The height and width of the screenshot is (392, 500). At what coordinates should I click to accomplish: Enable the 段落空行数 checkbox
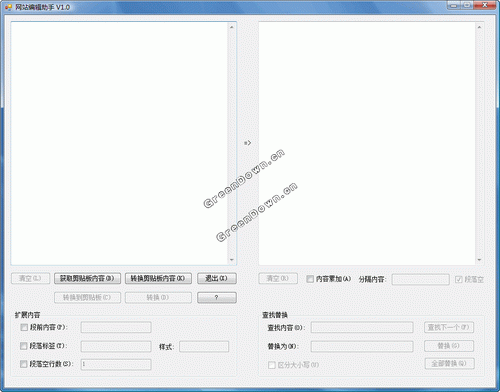pos(24,364)
